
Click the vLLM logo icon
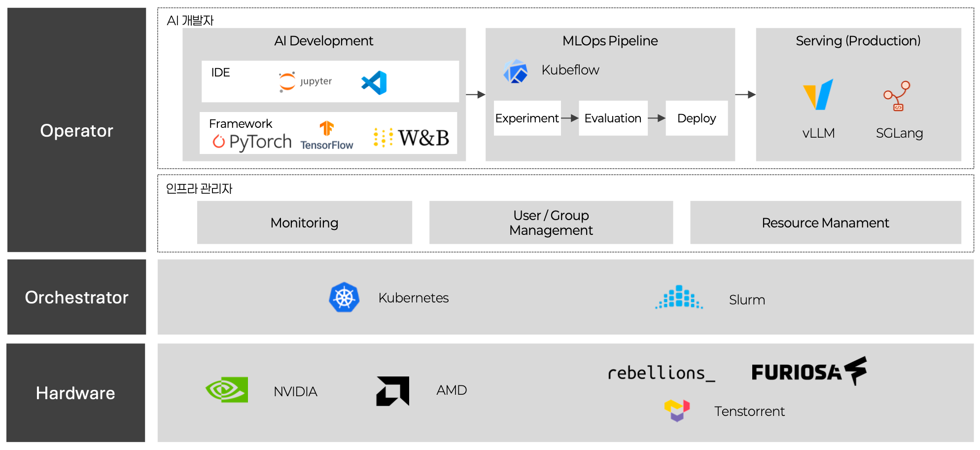818,95
